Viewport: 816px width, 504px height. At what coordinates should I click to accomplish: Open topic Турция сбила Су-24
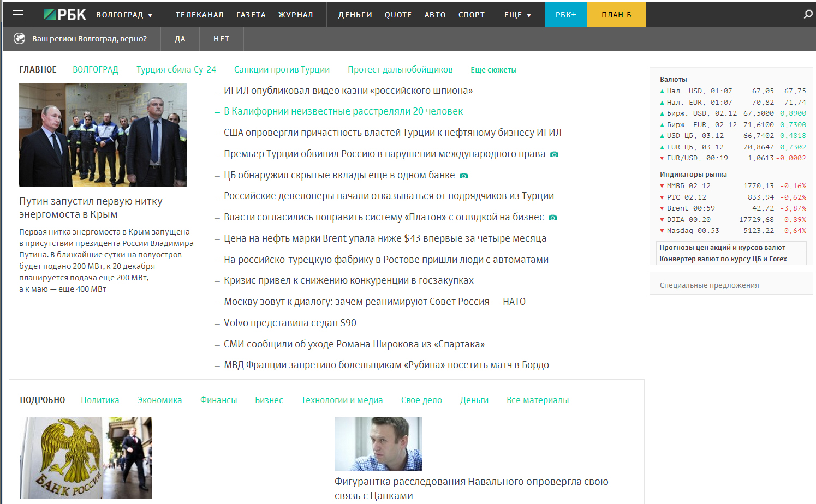176,70
